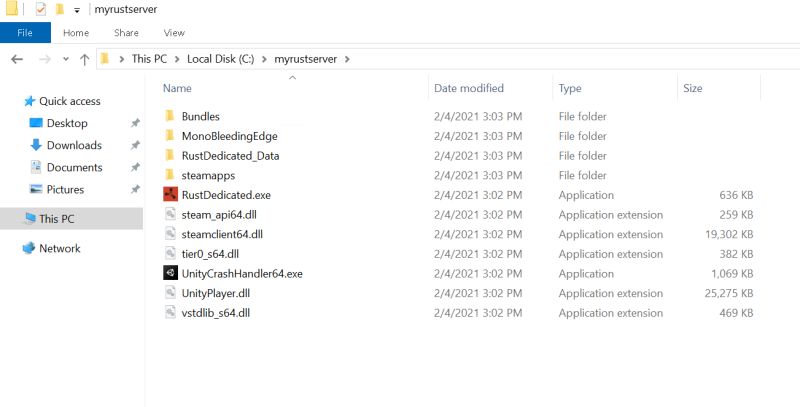Sort by the Type column header
This screenshot has width=800, height=407.
pyautogui.click(x=569, y=88)
